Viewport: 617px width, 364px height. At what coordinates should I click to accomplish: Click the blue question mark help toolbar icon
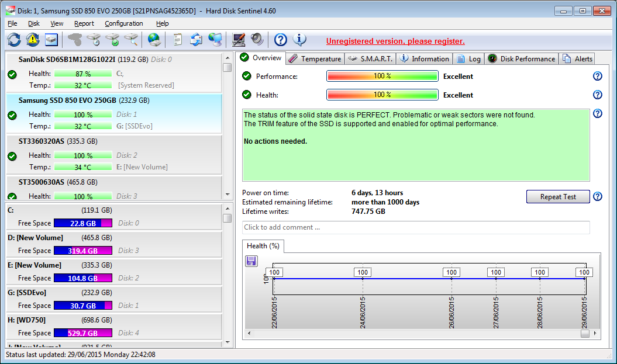(x=281, y=40)
